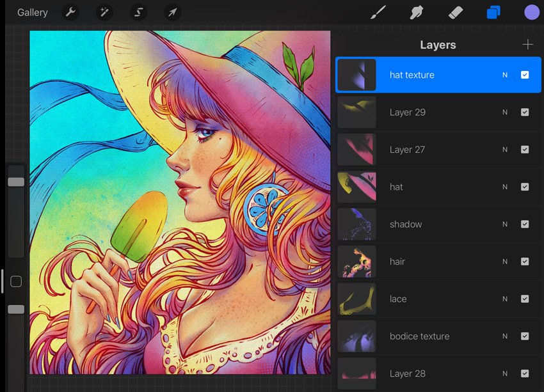544x392 pixels.
Task: Click the brush size slider handle
Action: pyautogui.click(x=16, y=182)
